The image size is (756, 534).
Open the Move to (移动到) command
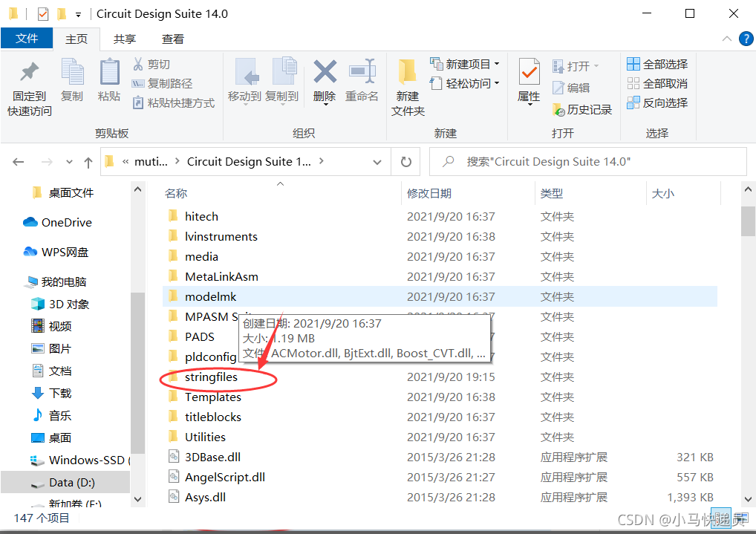click(x=244, y=81)
